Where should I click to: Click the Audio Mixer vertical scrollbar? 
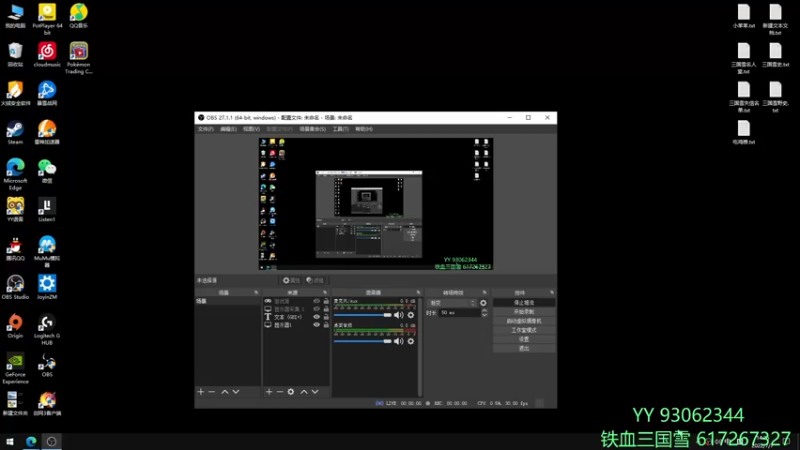420,347
